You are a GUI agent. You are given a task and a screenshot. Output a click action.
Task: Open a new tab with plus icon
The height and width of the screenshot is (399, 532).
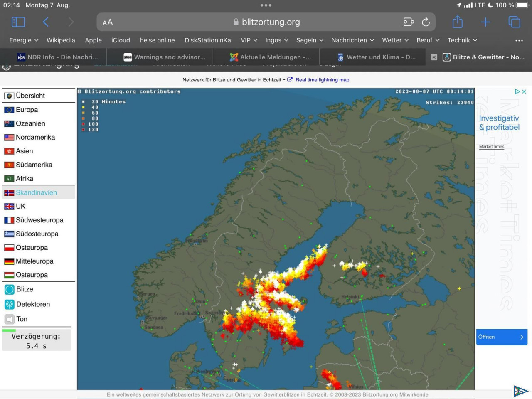point(485,22)
